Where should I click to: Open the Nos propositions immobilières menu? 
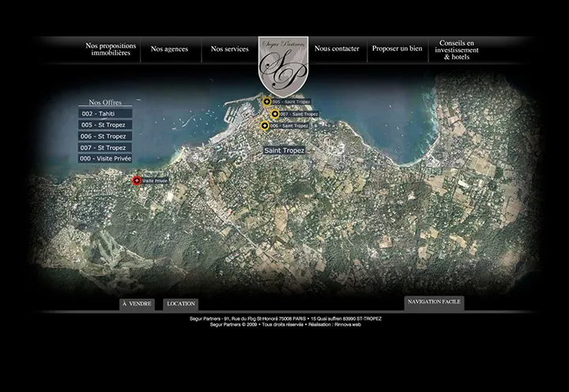point(111,49)
